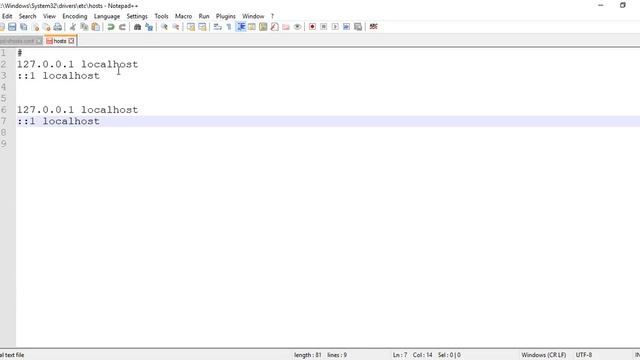Viewport: 640px width, 360px height.
Task: Click the Print toolbar icon
Action: coord(58,27)
